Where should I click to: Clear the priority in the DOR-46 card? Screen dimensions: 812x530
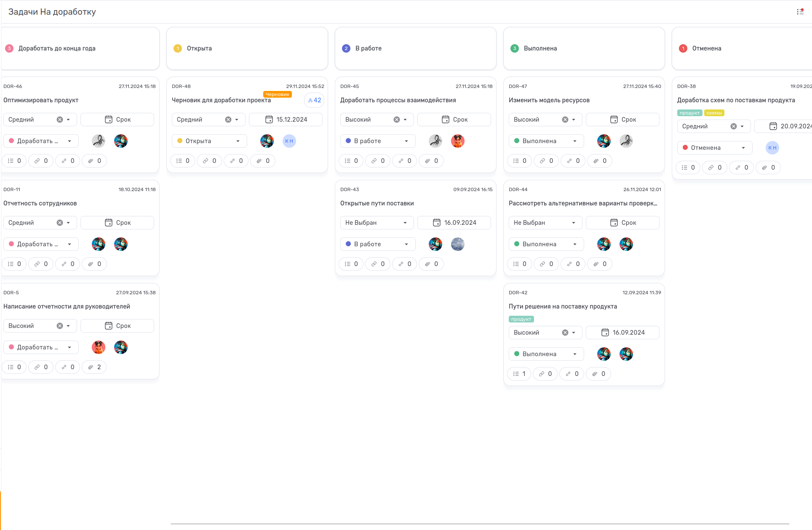pos(60,120)
